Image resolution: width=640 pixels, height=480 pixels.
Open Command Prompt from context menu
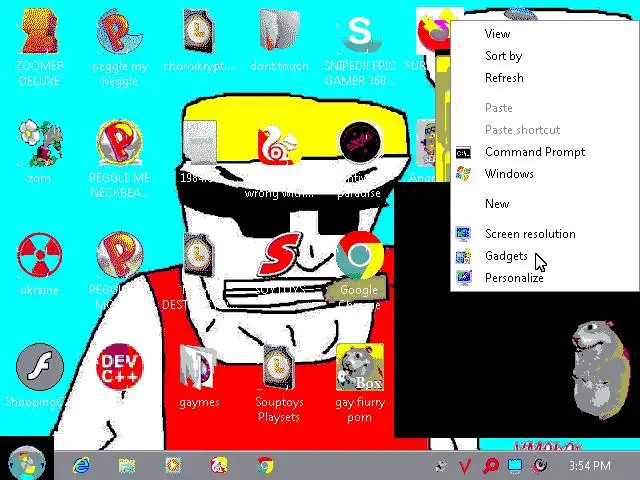[x=544, y=152]
